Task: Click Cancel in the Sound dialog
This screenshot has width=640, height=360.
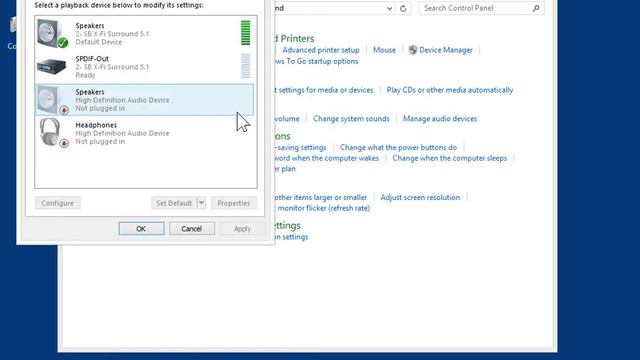Action: click(x=191, y=229)
